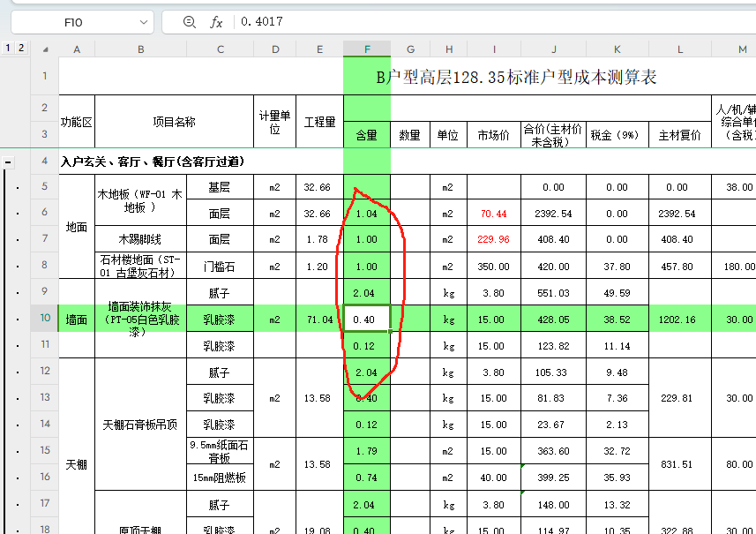Click the 木地板（WF-01 木地板）cell

pyautogui.click(x=140, y=200)
